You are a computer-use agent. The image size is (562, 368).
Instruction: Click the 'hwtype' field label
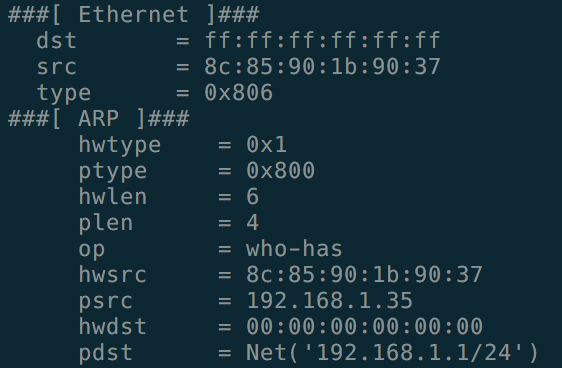coord(120,145)
